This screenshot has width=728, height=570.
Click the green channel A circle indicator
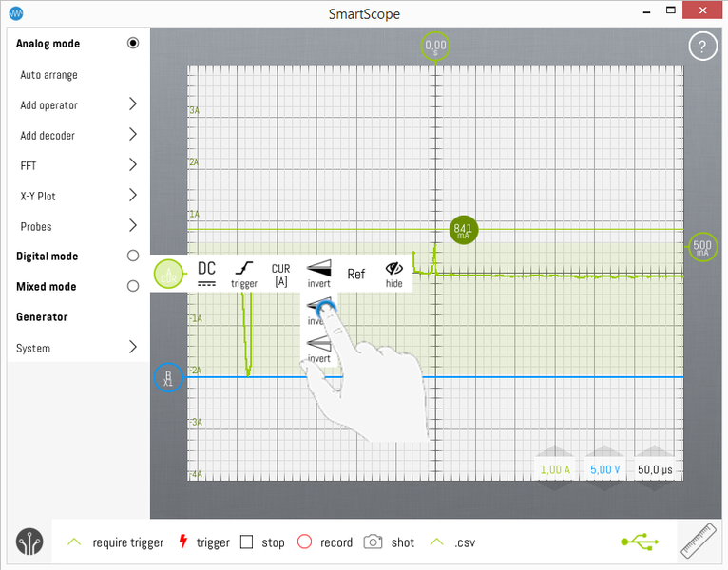click(x=168, y=275)
